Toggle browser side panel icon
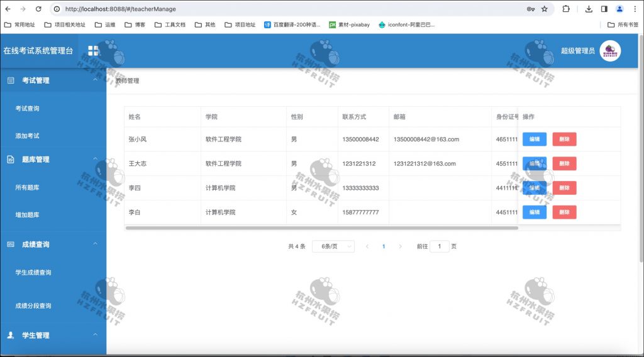 coord(604,9)
